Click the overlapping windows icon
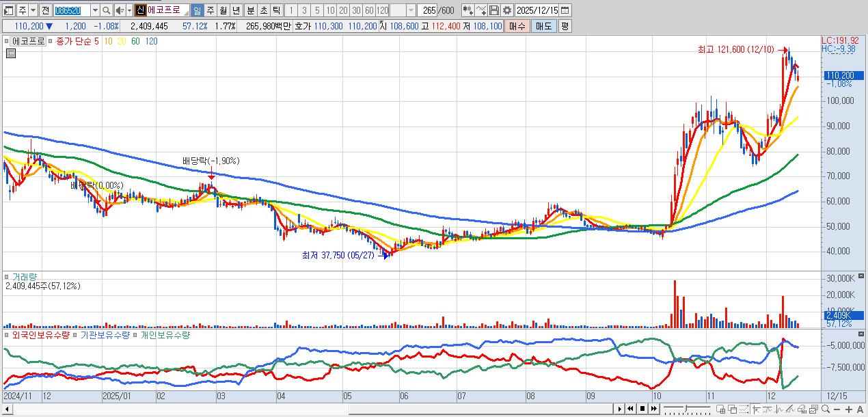Screen dimensions: 868x417 pyautogui.click(x=733, y=409)
